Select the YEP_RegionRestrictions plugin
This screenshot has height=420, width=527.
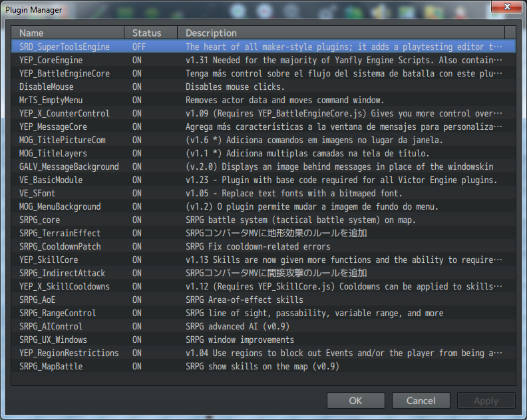tap(263, 353)
